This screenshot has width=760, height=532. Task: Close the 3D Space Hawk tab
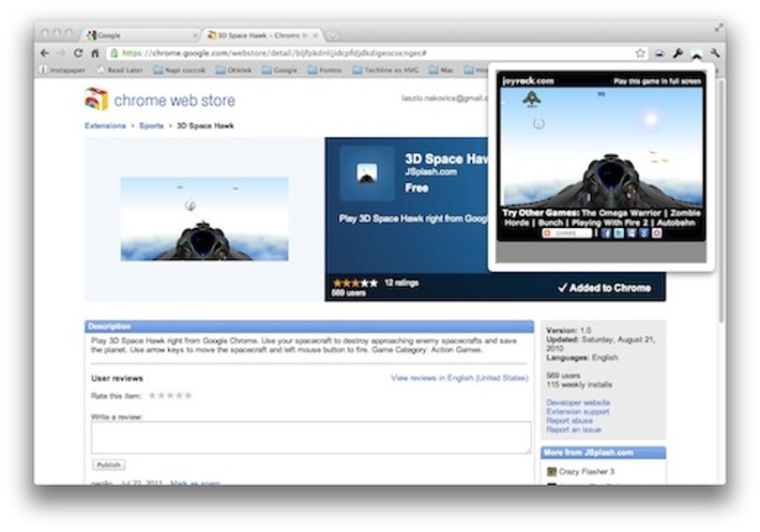tap(315, 36)
